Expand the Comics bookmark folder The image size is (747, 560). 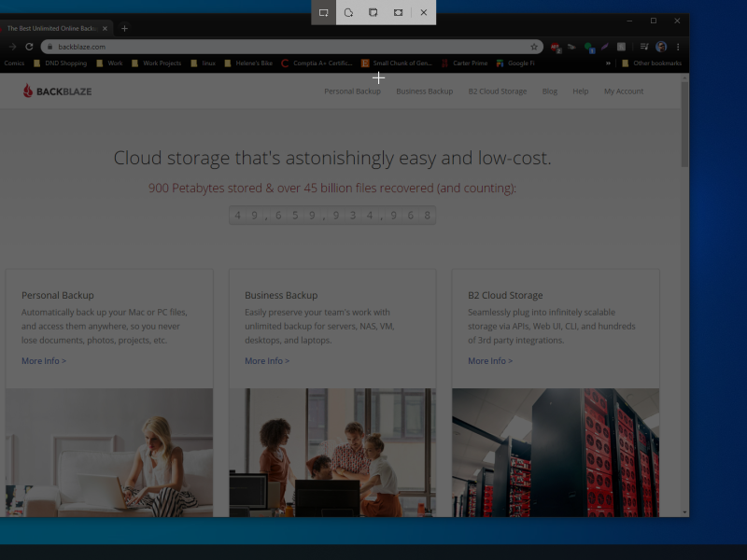[x=13, y=63]
